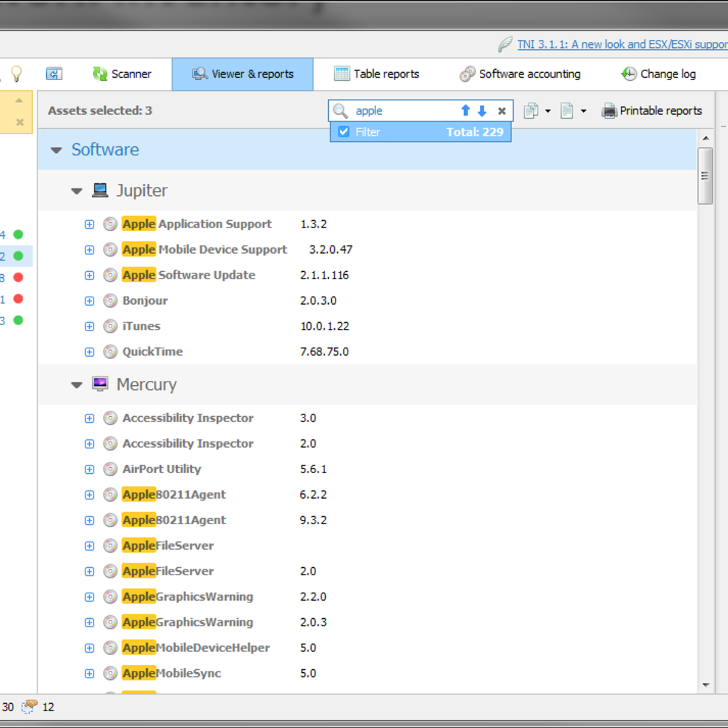Click the up arrow in yellow panel

coord(19,101)
